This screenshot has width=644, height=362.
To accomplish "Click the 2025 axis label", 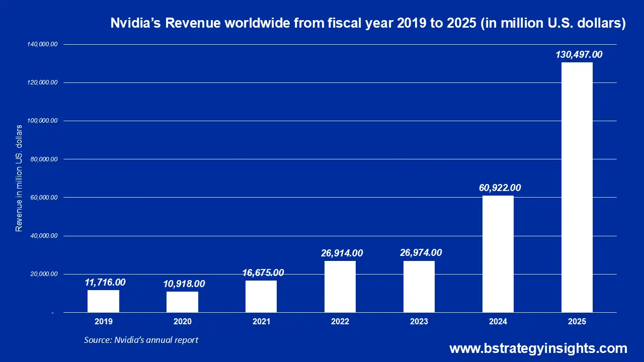I will tap(577, 322).
